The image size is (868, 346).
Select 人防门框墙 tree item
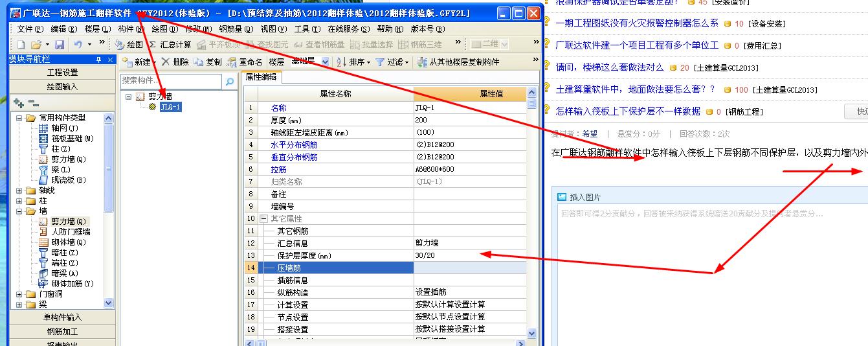click(65, 232)
